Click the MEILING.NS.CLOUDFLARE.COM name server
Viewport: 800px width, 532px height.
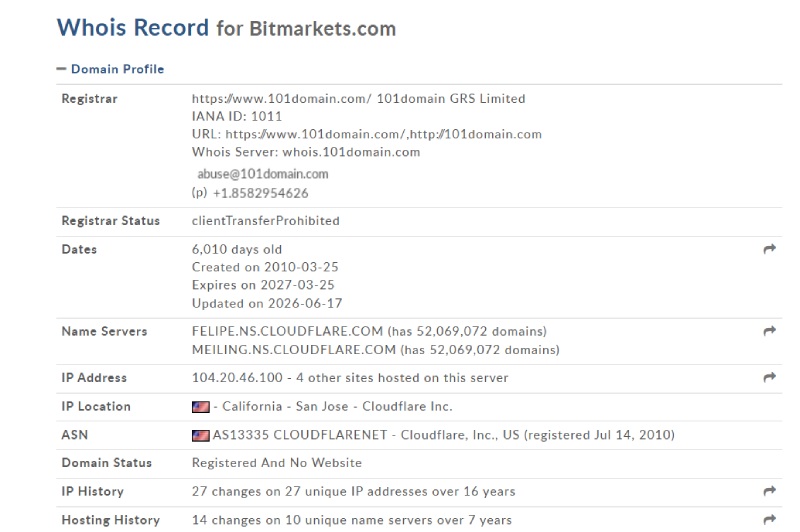coord(293,350)
